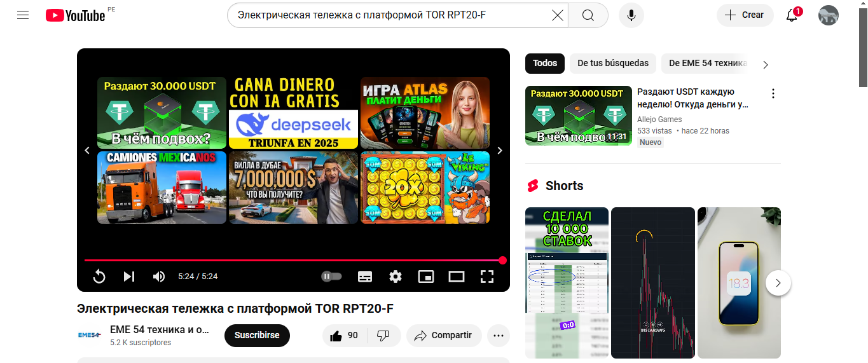Screen dimensions: 868x363
Task: Open endscreen video 'Игра Atlas платит деньги'
Action: 425,113
